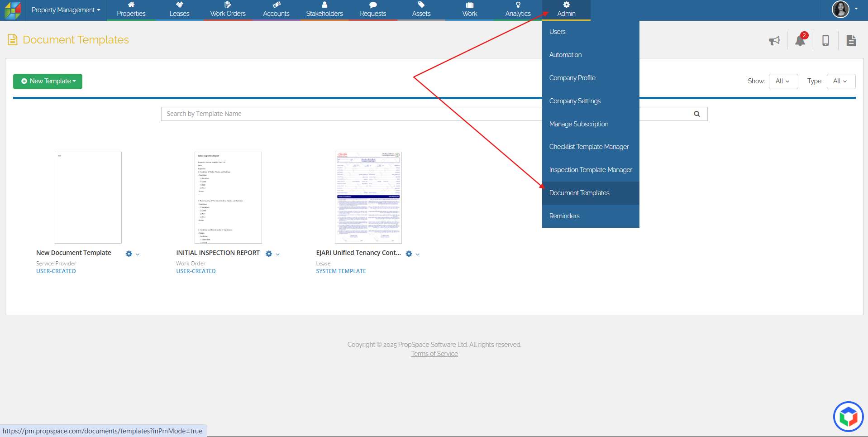Expand the Show filter dropdown
The image size is (868, 437).
tap(783, 82)
